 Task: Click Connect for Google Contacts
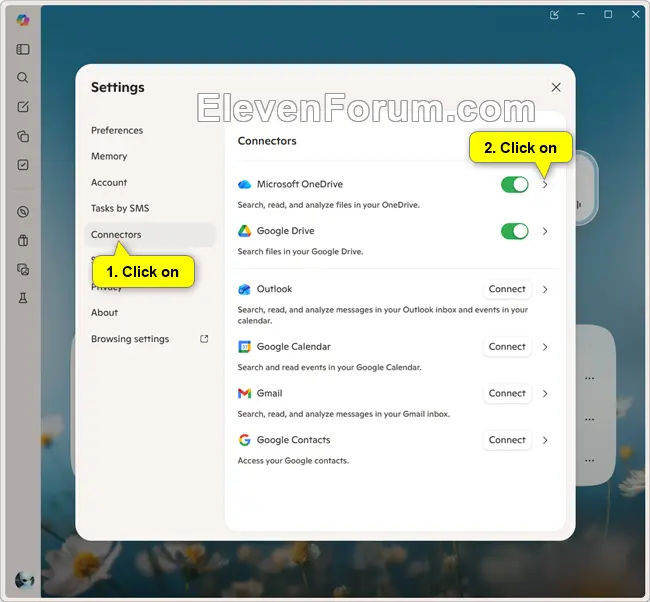point(507,440)
